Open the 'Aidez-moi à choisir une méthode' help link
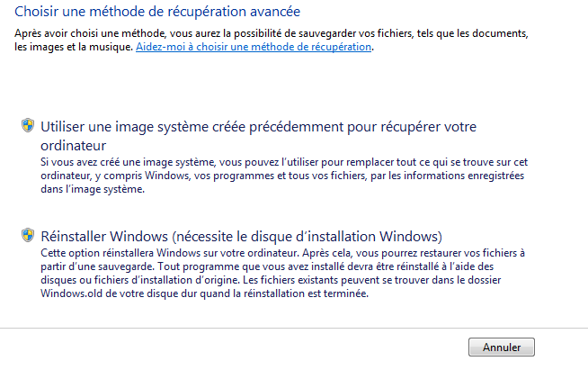The width and height of the screenshot is (588, 370). [x=254, y=47]
